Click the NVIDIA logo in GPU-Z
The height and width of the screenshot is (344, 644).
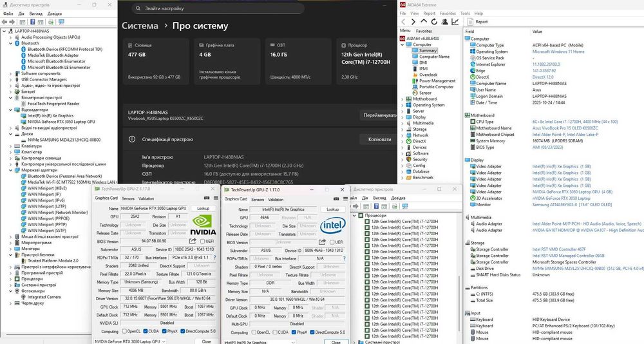coord(204,225)
